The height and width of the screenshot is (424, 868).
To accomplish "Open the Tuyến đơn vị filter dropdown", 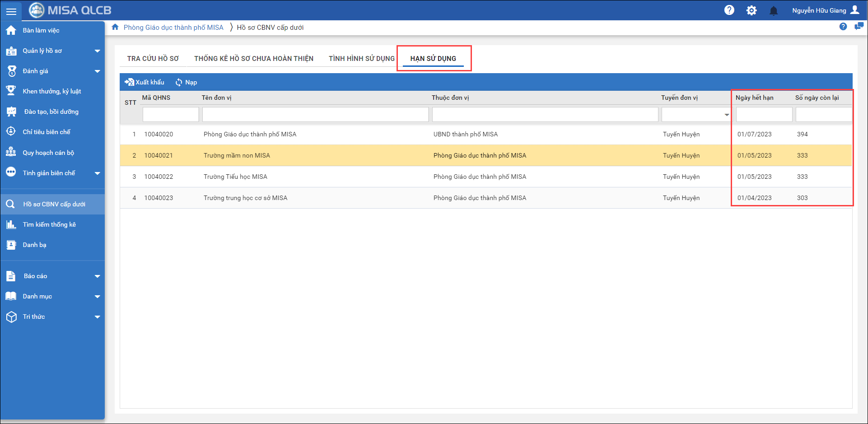I will pos(726,115).
